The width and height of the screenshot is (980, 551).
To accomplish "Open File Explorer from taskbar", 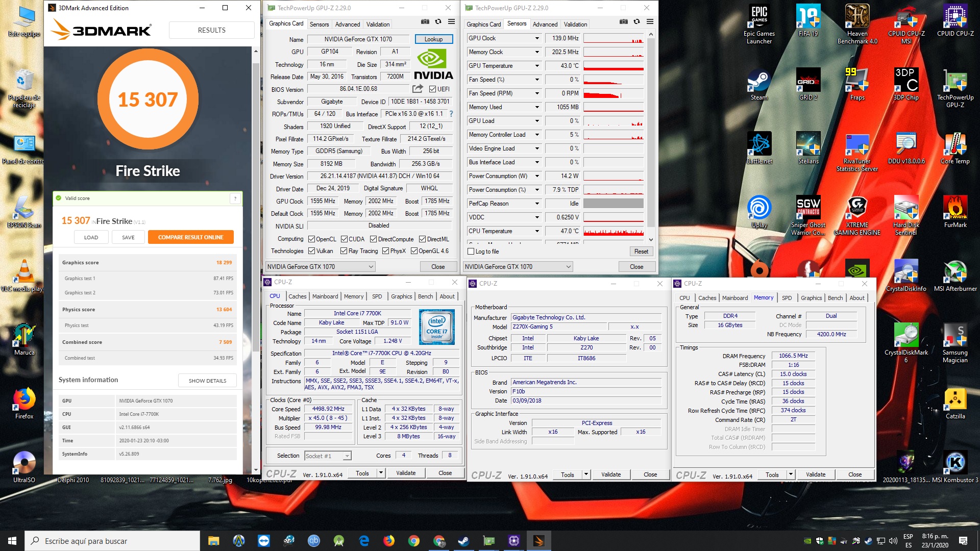I will click(x=213, y=541).
